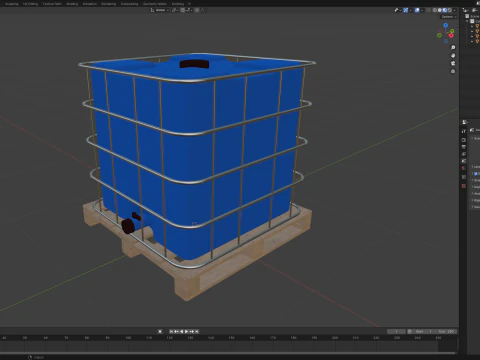Open the Options dropdown in viewport
This screenshot has width=480, height=360.
point(449,17)
